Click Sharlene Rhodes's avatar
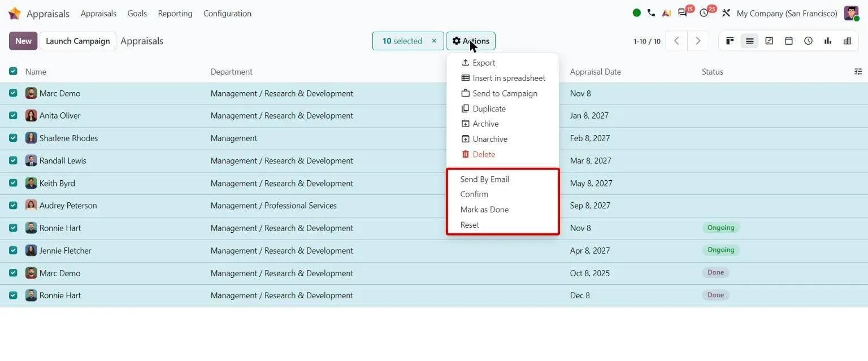This screenshot has width=868, height=361. coord(31,138)
